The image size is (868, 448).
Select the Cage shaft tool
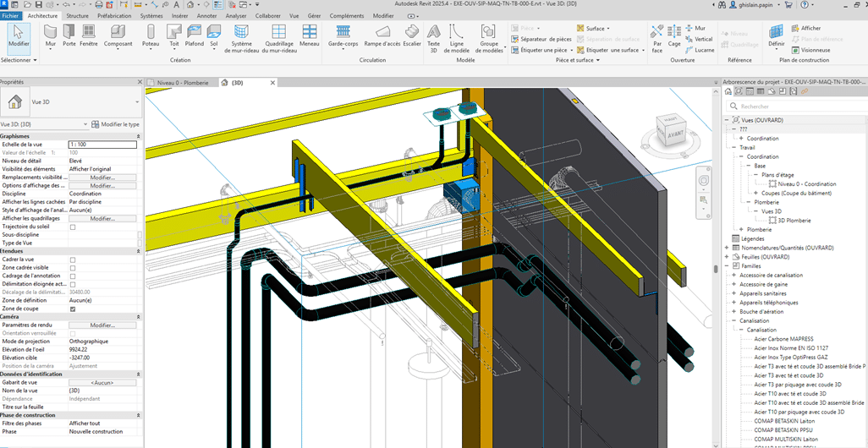[x=674, y=35]
